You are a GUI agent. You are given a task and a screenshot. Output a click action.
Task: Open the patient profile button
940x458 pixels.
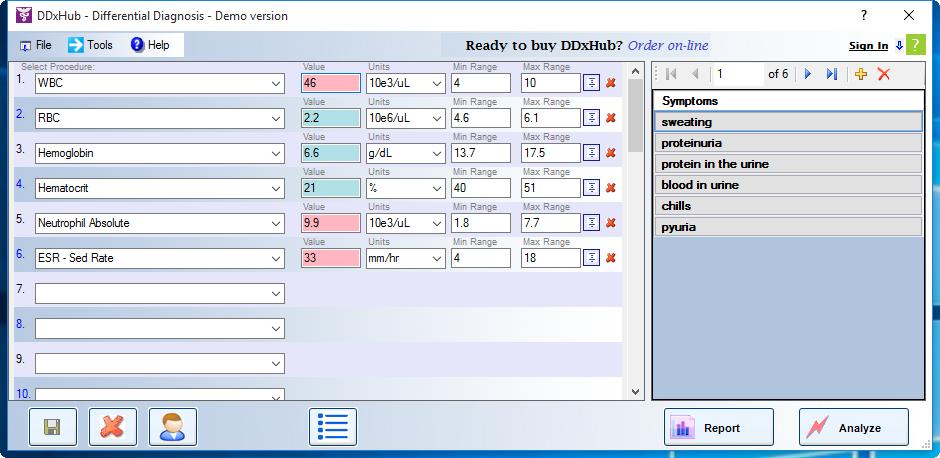click(173, 427)
